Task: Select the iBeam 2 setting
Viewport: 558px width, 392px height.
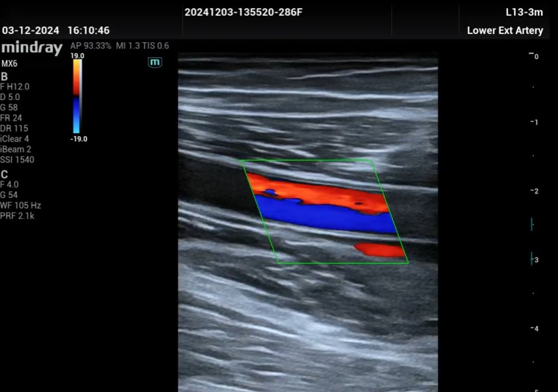Action: click(16, 149)
